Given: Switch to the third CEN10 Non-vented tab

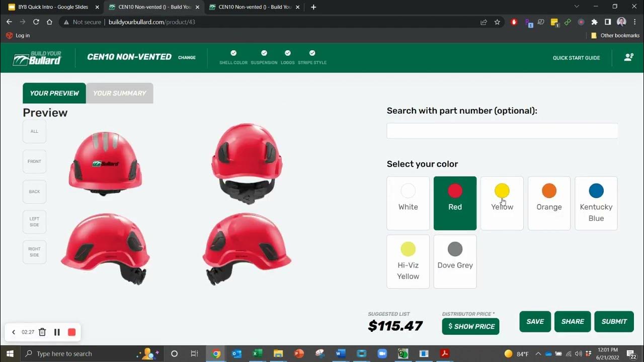Looking at the screenshot, I should tap(254, 7).
